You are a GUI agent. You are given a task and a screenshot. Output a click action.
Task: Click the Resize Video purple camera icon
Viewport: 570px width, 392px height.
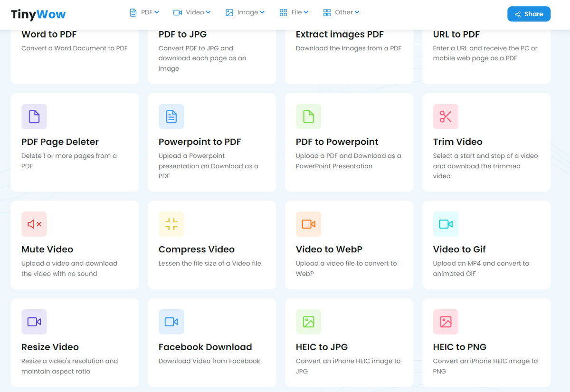tap(34, 322)
